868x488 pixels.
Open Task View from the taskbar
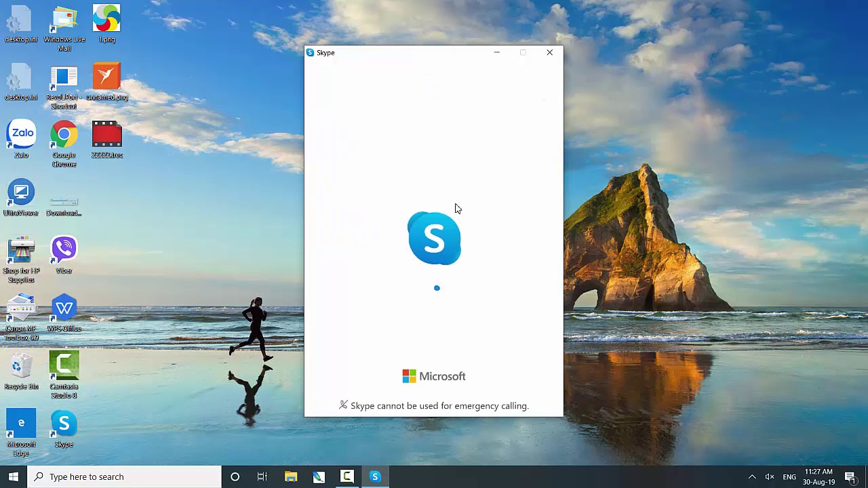[x=262, y=476]
